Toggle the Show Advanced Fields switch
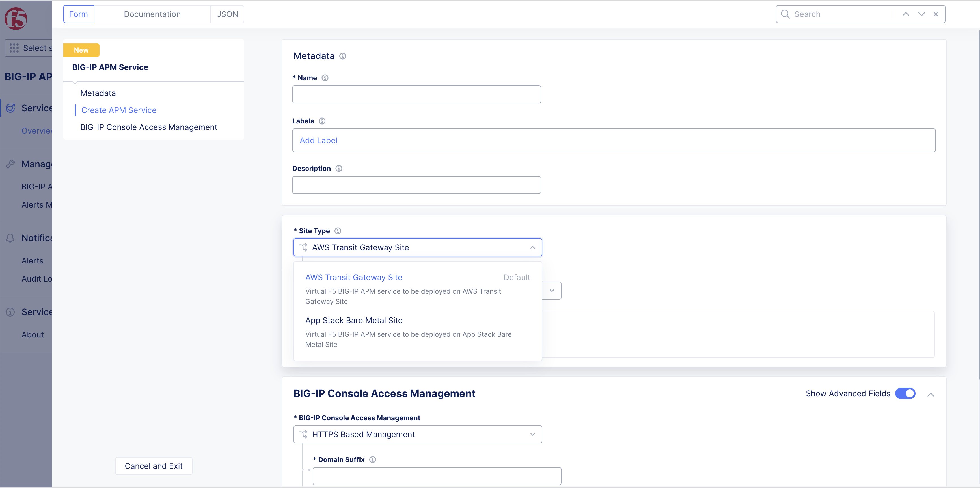 tap(905, 393)
